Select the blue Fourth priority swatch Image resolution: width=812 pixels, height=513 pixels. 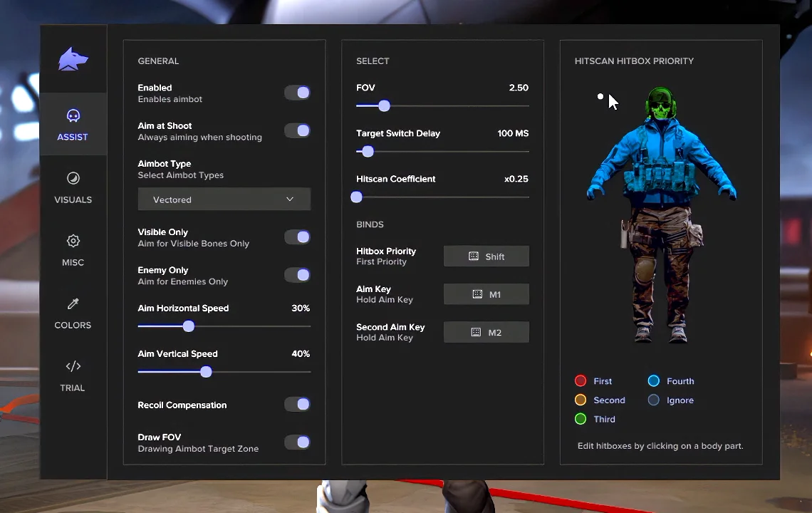654,381
